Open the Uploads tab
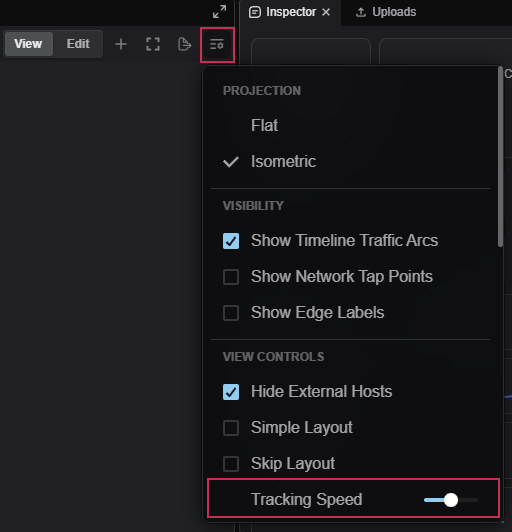Screen dimensions: 512x532 pos(386,12)
